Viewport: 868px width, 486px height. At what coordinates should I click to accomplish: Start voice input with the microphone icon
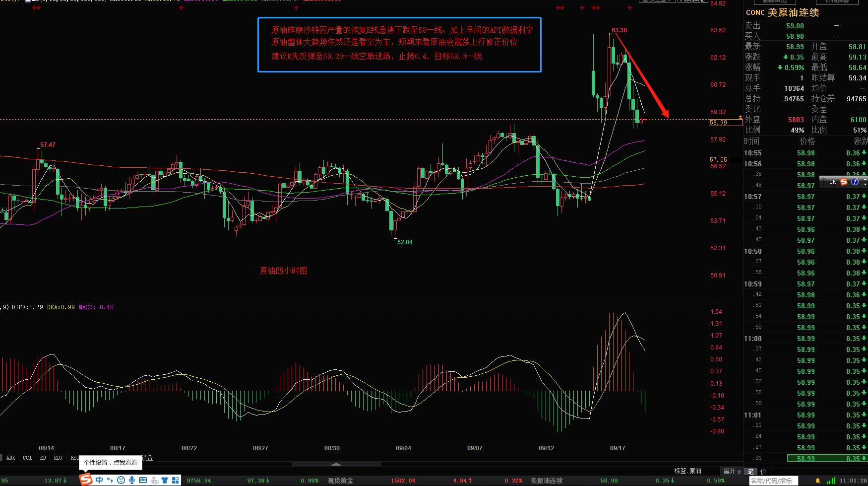click(x=132, y=480)
